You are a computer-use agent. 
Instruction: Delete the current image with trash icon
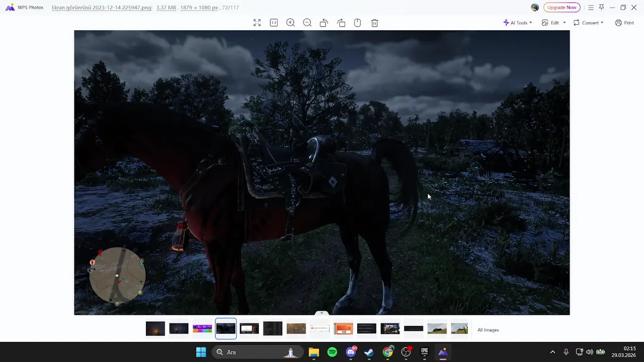click(374, 23)
